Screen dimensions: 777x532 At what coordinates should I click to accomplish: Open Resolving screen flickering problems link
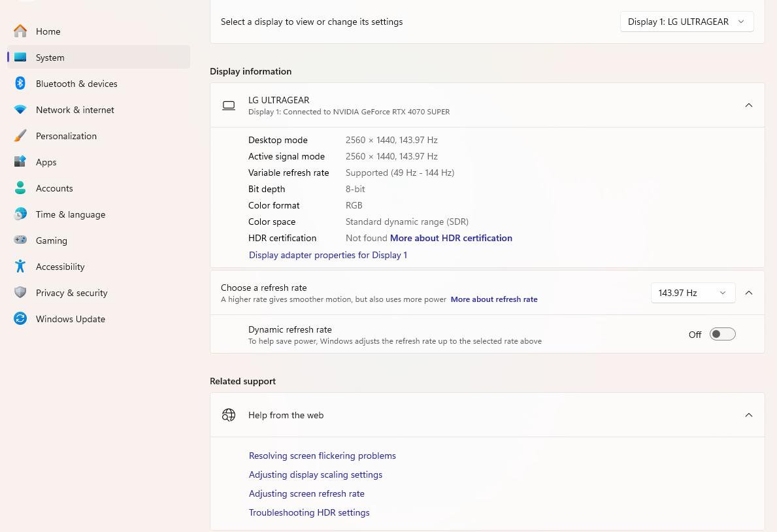[322, 456]
